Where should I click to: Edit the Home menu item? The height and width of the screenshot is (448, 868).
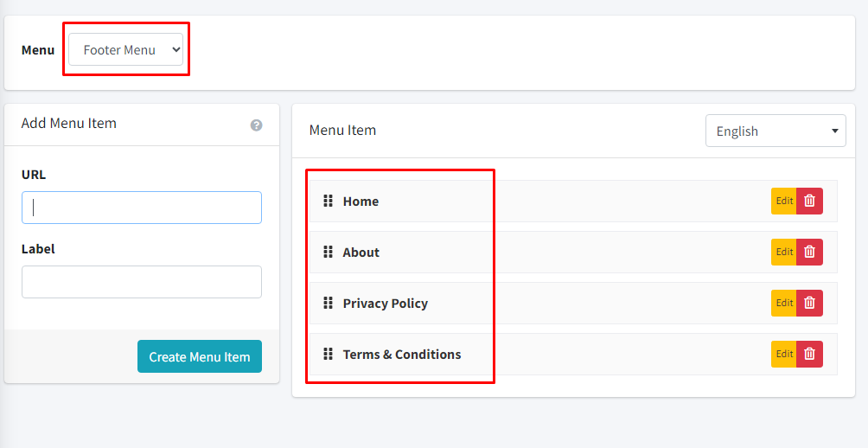pos(784,202)
